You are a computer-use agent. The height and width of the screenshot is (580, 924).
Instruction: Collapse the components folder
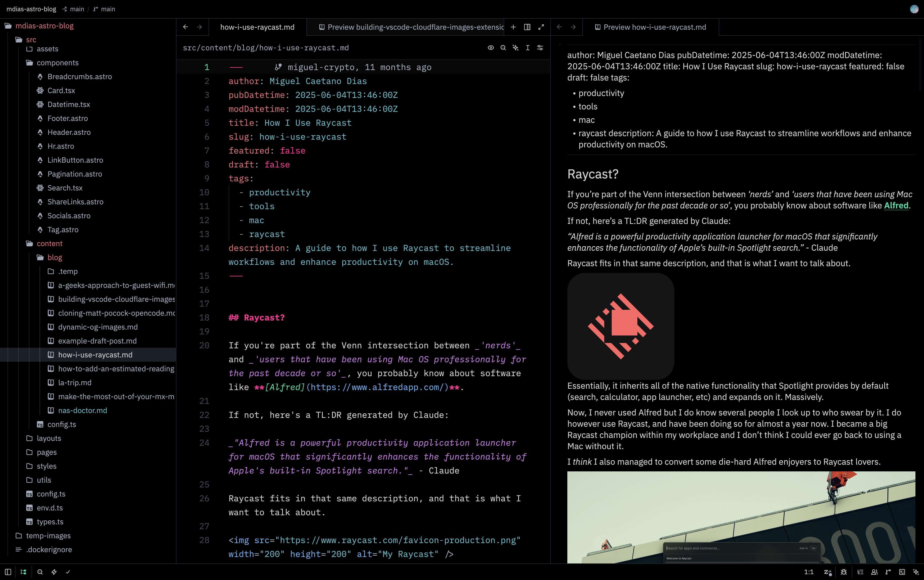pyautogui.click(x=88, y=63)
